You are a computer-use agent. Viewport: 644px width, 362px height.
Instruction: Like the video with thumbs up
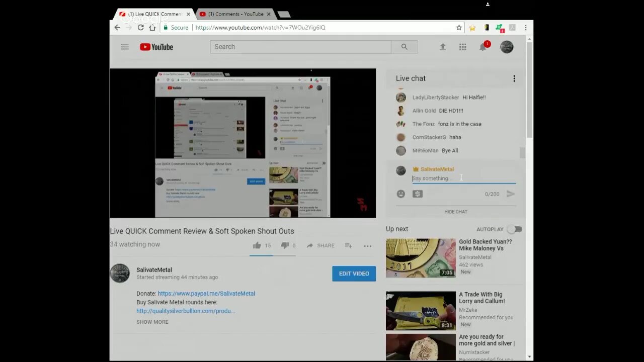(x=257, y=245)
